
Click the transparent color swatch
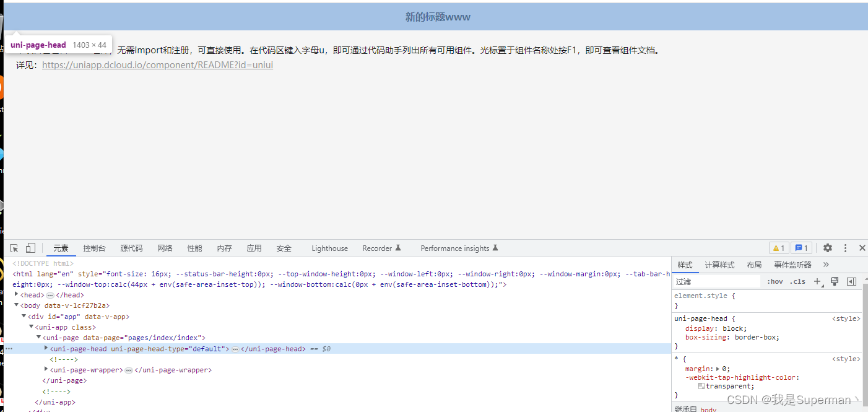[x=701, y=386]
